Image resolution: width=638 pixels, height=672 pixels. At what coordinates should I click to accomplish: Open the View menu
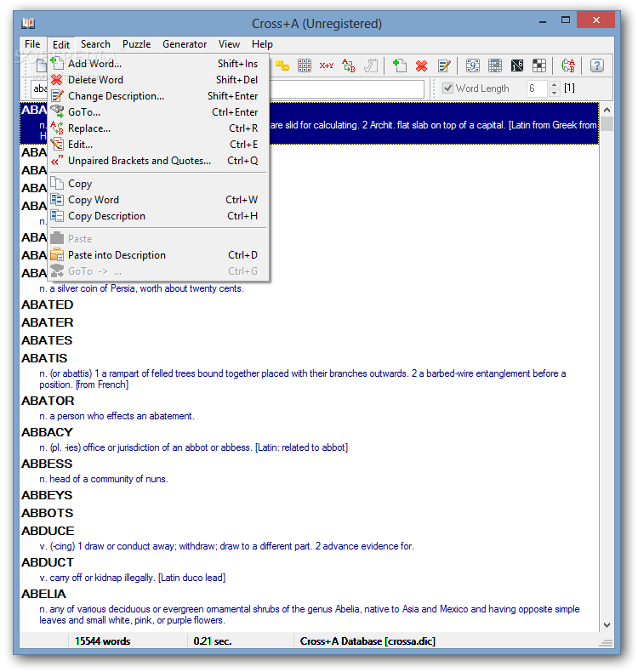(229, 44)
